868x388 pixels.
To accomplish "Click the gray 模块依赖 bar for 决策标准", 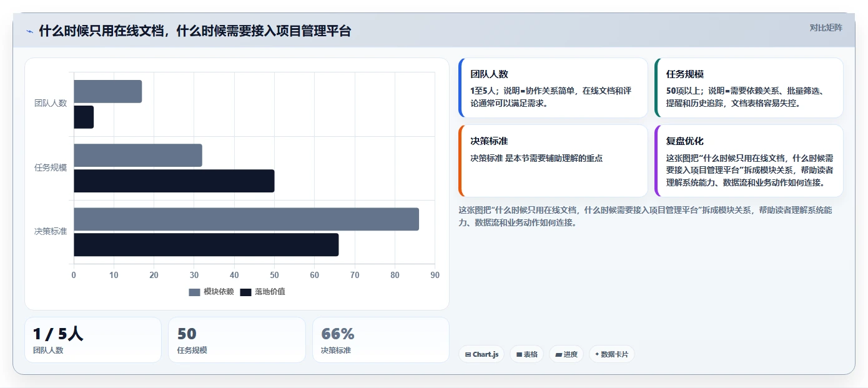I will click(247, 219).
